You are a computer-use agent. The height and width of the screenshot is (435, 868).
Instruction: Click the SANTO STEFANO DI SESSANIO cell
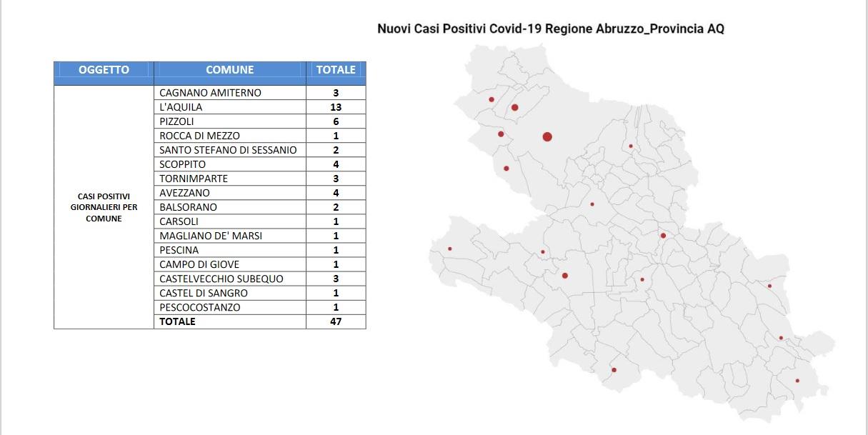click(229, 150)
